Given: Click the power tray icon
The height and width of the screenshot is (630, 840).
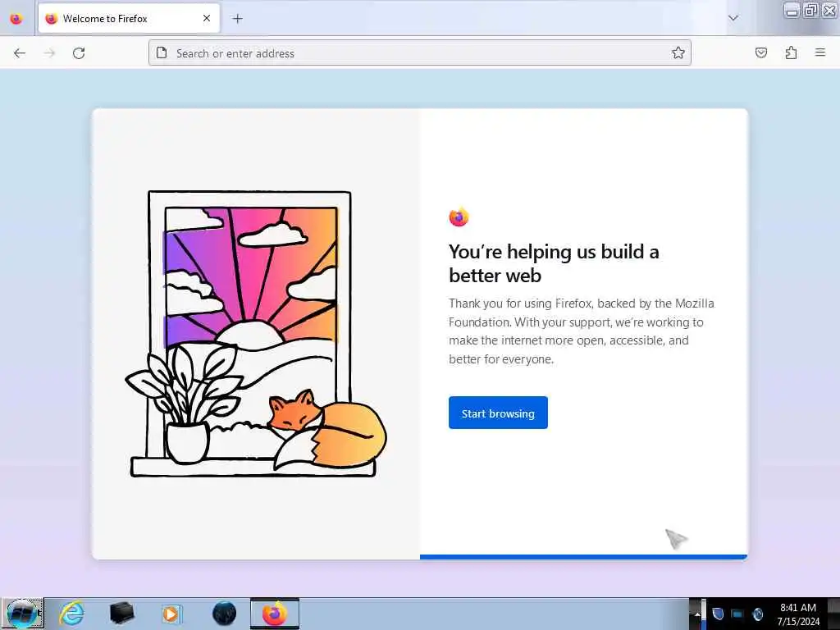Looking at the screenshot, I should point(757,614).
